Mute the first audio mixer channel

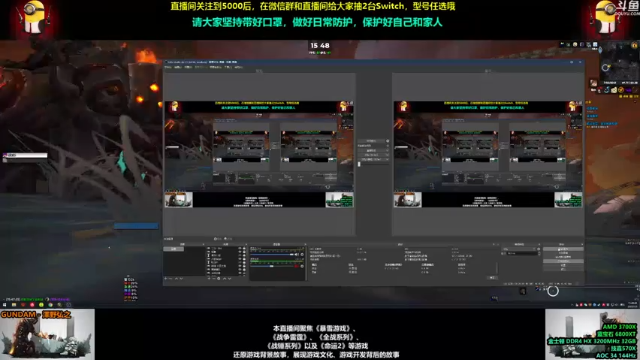[x=297, y=254]
